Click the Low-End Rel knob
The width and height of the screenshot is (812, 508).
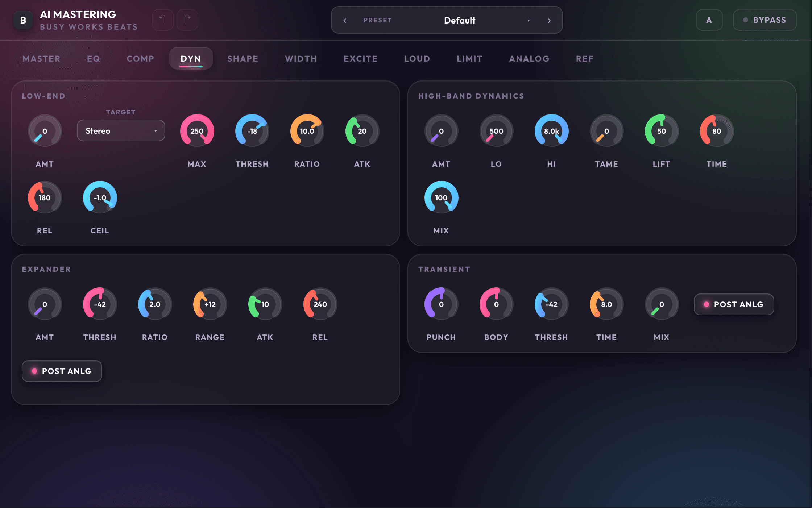[x=45, y=197]
